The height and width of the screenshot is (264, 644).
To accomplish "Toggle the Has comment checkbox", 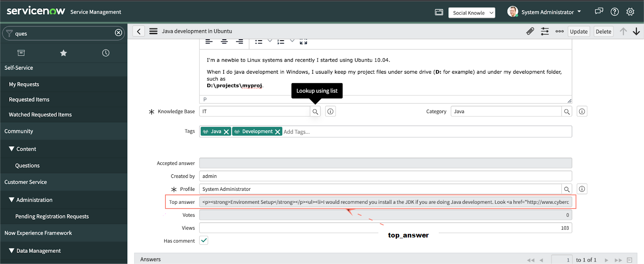I will click(x=204, y=241).
